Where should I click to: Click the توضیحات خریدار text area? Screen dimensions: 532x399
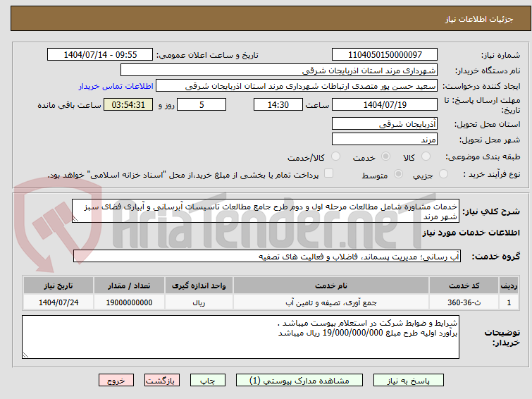point(240,337)
